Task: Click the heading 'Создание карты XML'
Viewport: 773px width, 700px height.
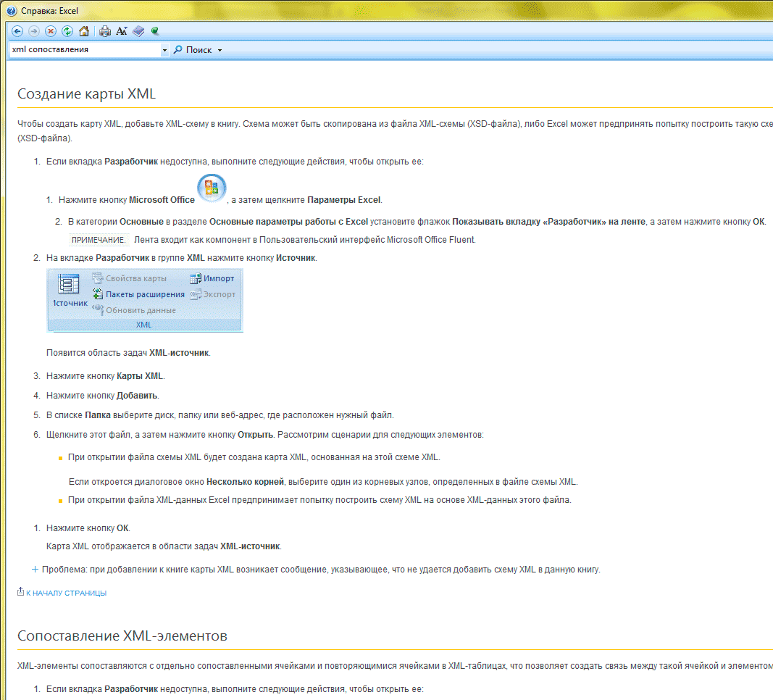Action: (x=86, y=93)
